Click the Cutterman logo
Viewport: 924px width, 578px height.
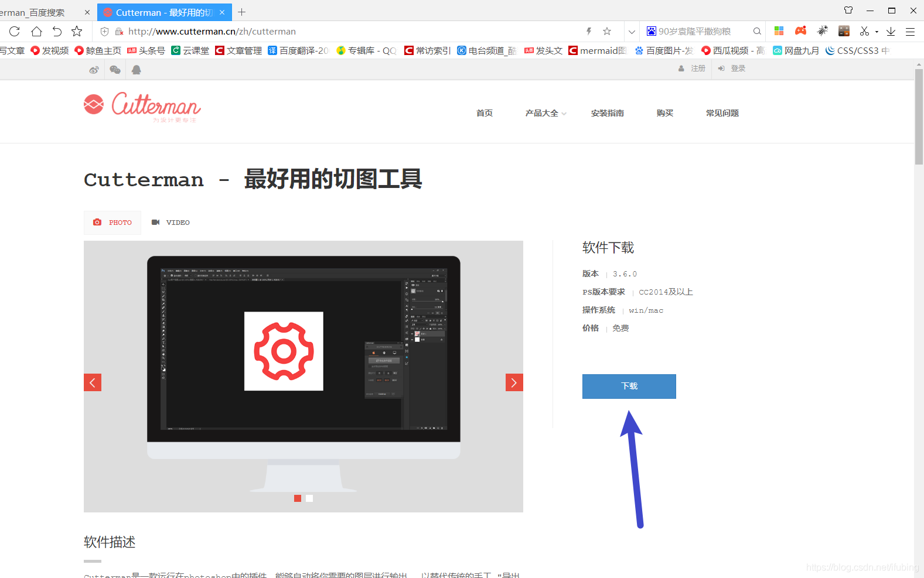coord(142,106)
